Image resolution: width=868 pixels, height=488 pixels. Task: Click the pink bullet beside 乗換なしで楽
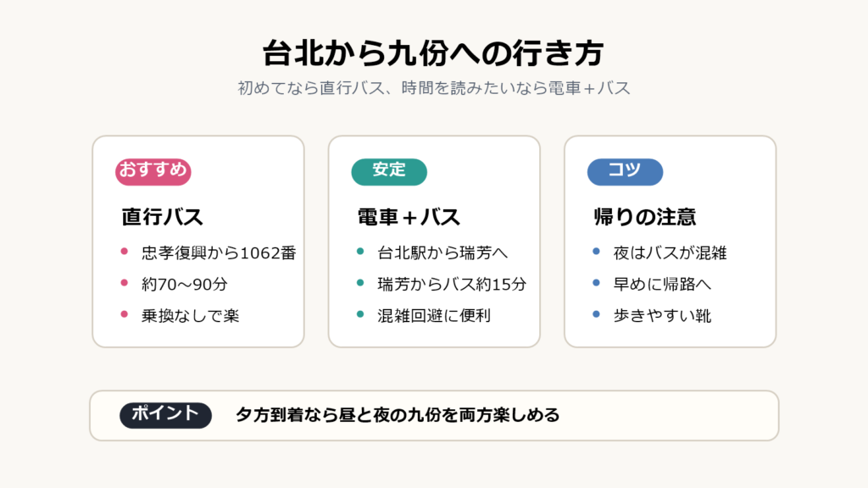click(125, 314)
